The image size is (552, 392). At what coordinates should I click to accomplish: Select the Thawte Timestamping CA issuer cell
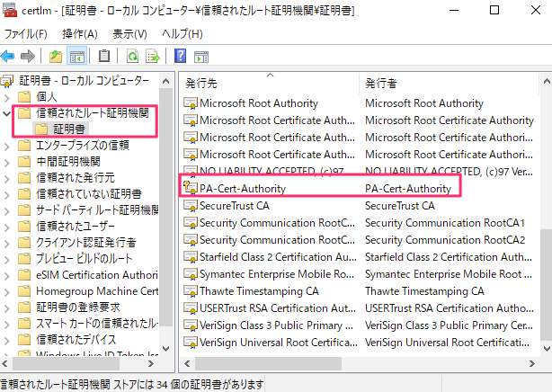point(424,291)
